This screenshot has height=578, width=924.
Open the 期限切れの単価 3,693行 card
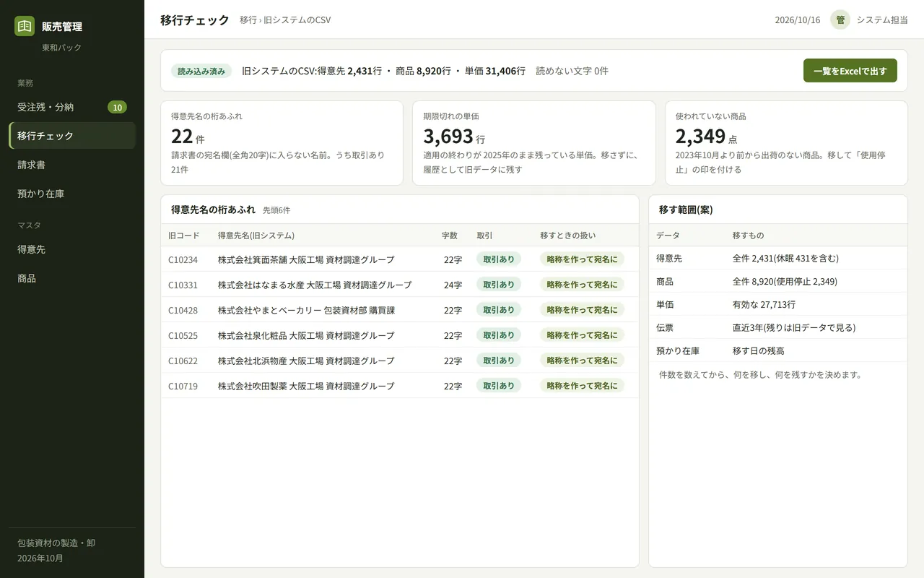click(x=534, y=143)
